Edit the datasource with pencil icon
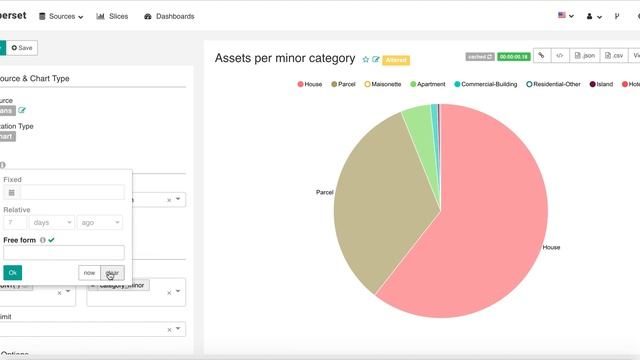This screenshot has width=640, height=360. [x=22, y=110]
